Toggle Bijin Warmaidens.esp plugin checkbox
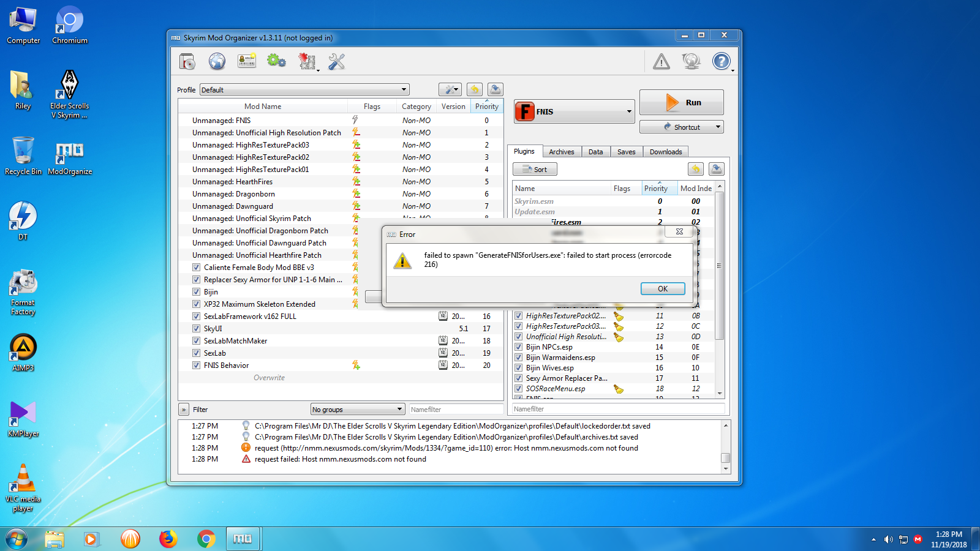Screen dimensions: 980x551 coord(519,358)
